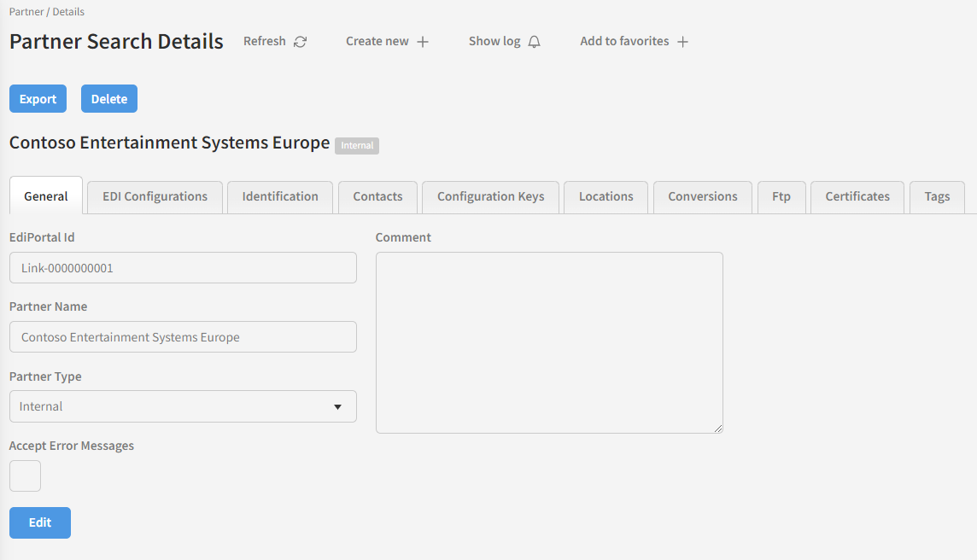View the Certificates tab
The image size is (977, 560).
coord(857,196)
